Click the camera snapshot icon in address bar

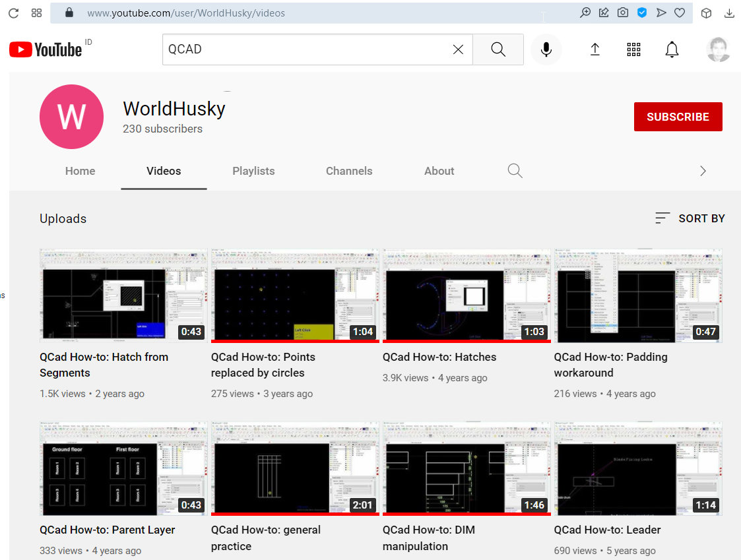click(623, 13)
